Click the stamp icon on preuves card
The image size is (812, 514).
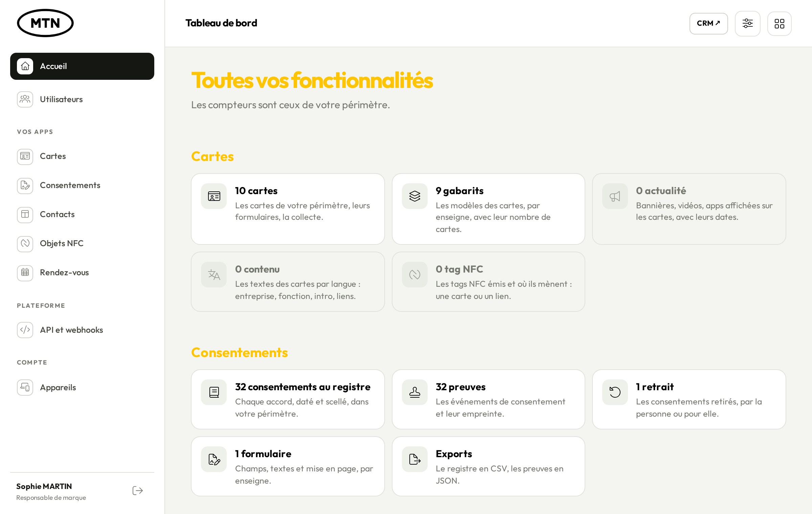(415, 392)
